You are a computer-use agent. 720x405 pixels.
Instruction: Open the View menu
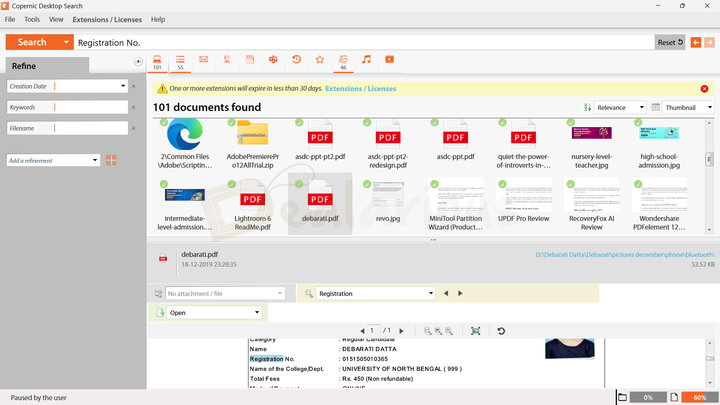[56, 19]
